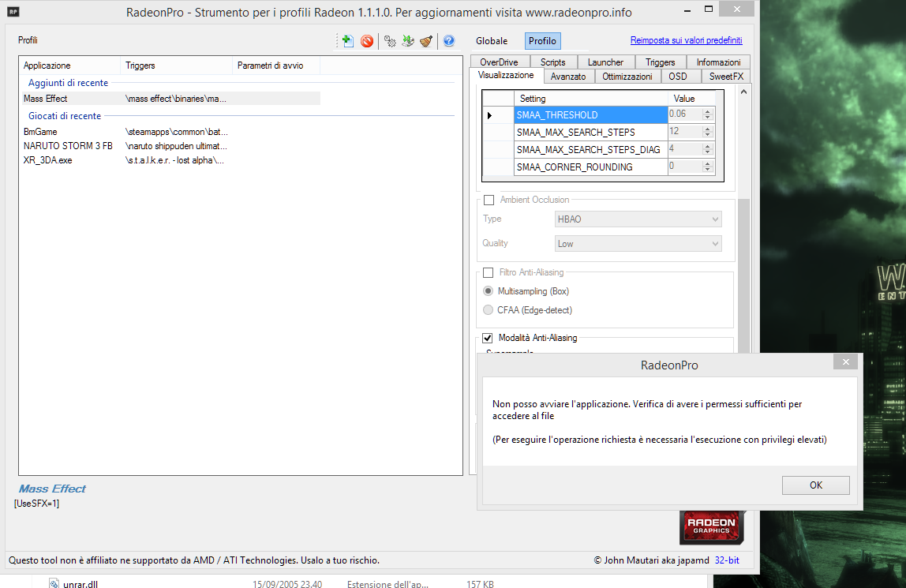Click the Triggers column header in the profile list

(x=176, y=66)
